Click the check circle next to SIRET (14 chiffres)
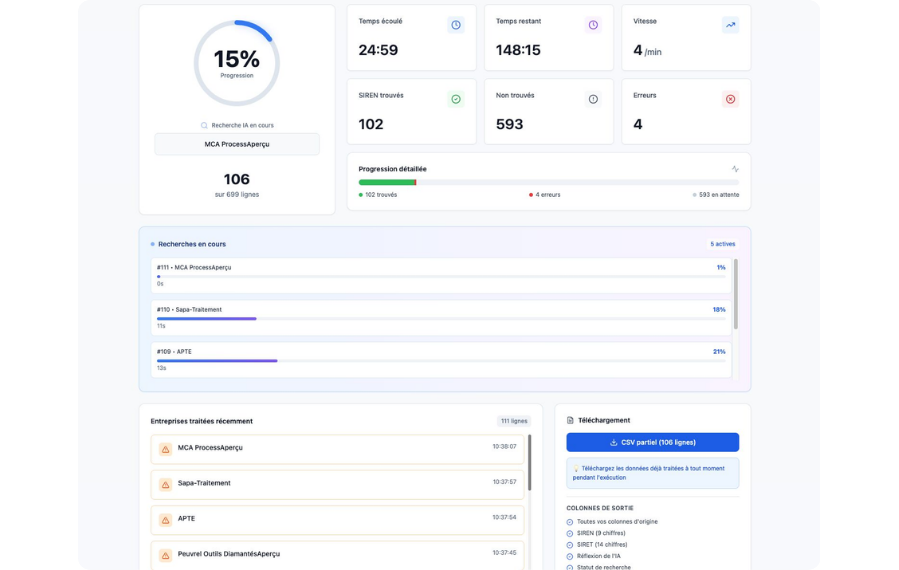The width and height of the screenshot is (899, 570). 570,545
